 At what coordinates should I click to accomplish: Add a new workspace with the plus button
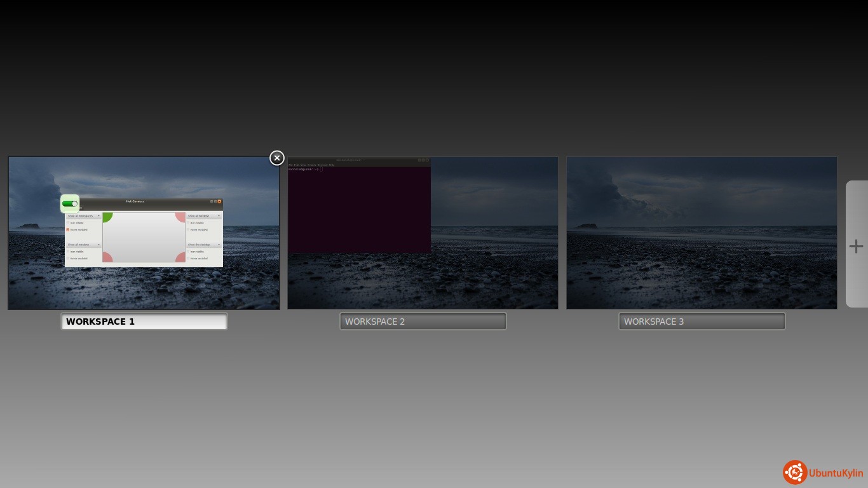[x=856, y=247]
